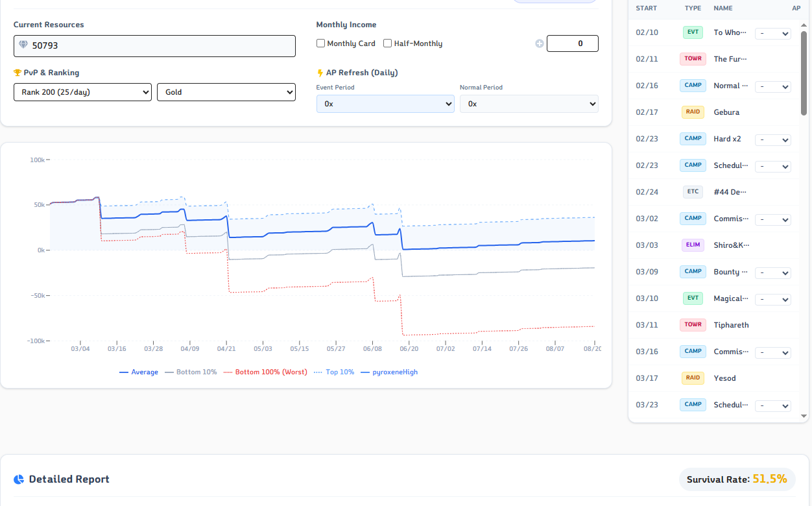Click the Detailed Report heading

(69, 479)
